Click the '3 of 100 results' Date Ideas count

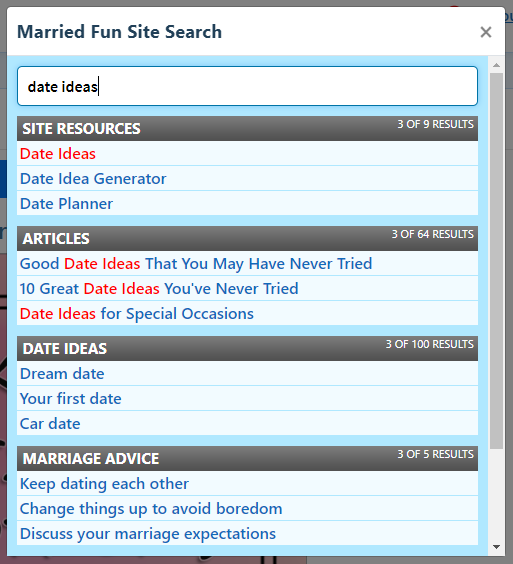pyautogui.click(x=430, y=344)
